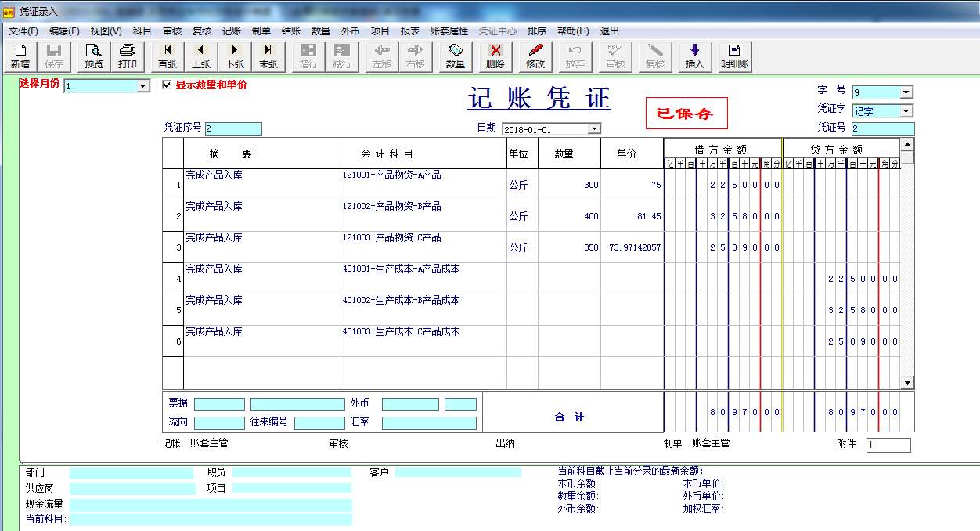This screenshot has height=531, width=980.
Task: Click the 附件 attachment count field
Action: tap(888, 445)
